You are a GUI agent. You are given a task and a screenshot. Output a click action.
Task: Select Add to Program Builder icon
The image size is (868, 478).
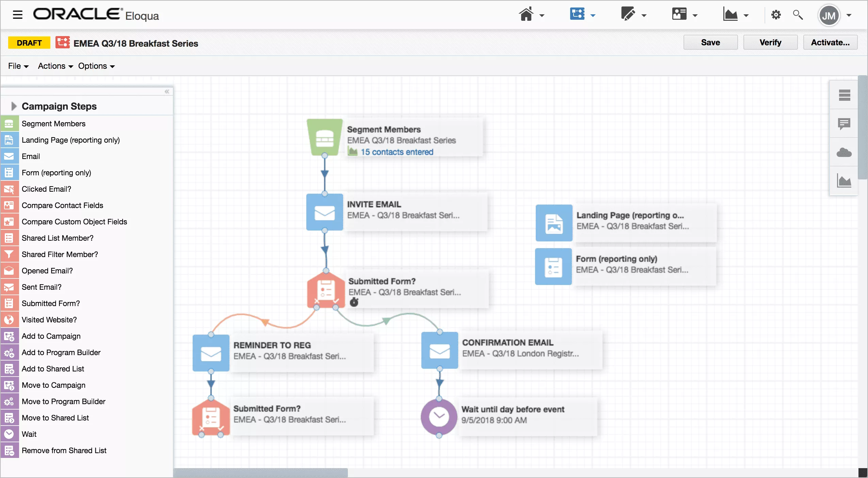(9, 352)
